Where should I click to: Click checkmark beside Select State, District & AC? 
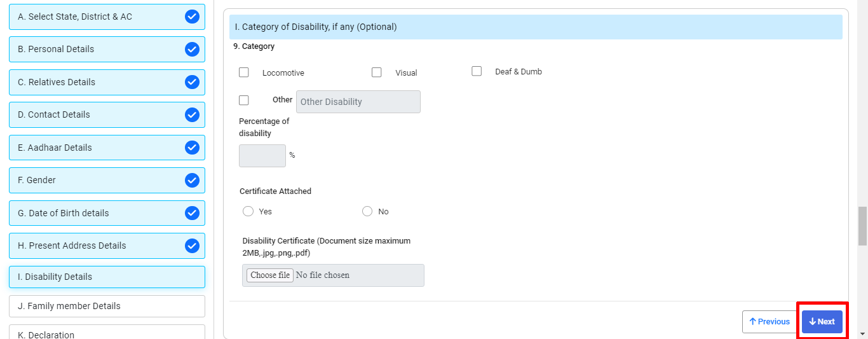tap(192, 17)
